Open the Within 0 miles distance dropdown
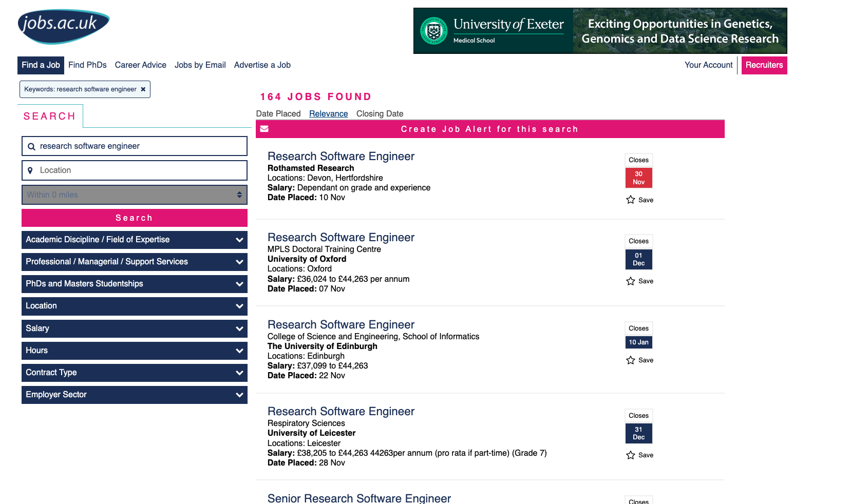The height and width of the screenshot is (504, 850). 135,195
